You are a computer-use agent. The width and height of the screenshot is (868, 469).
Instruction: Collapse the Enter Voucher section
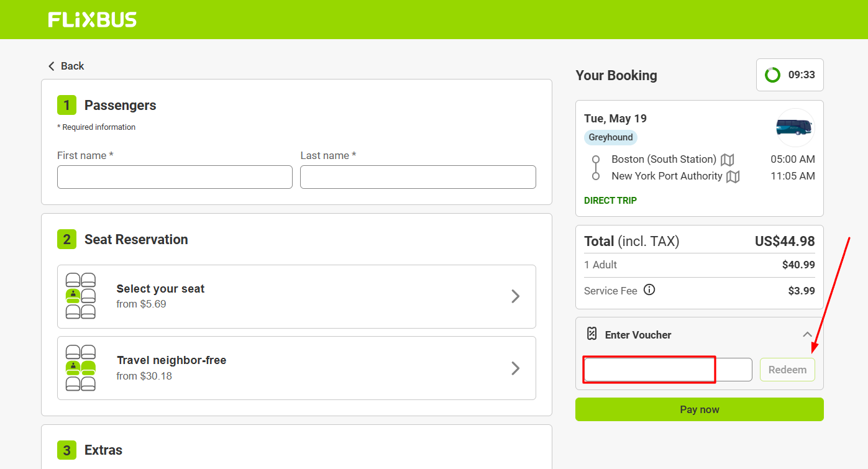(x=807, y=334)
